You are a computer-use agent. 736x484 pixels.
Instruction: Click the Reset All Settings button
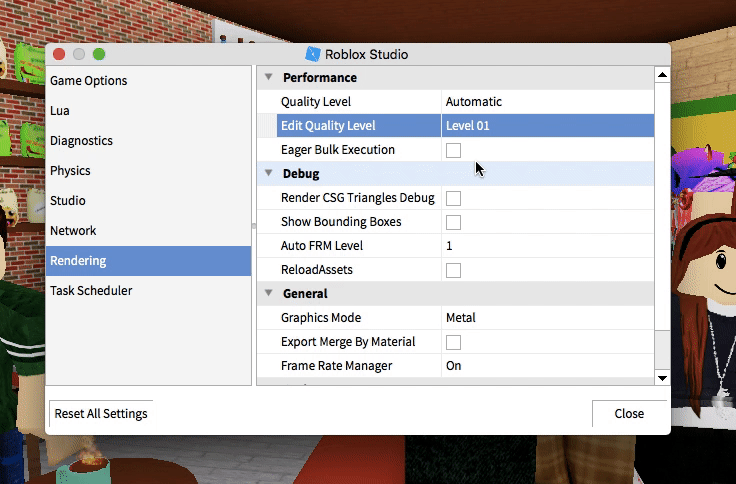tap(101, 414)
